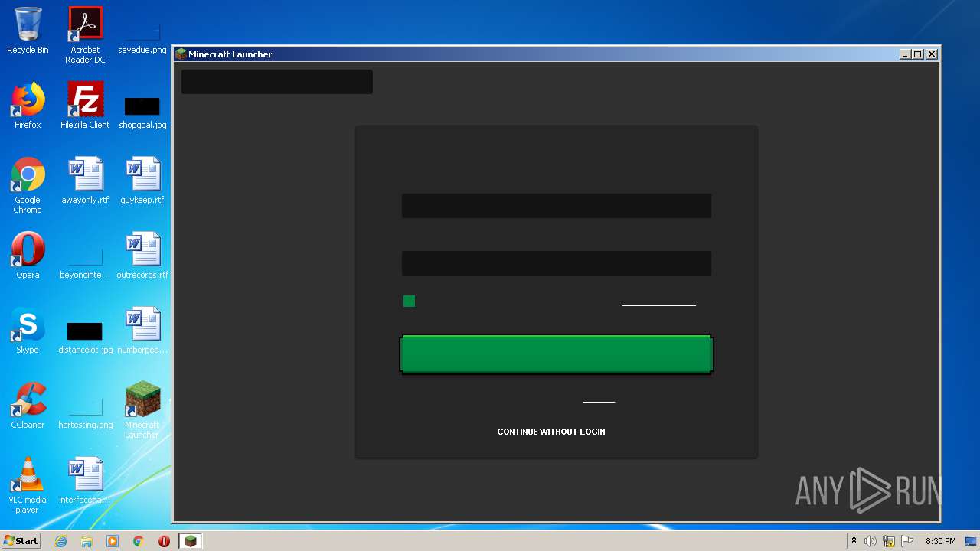The image size is (980, 551).
Task: Click network status tray icon
Action: pos(889,541)
